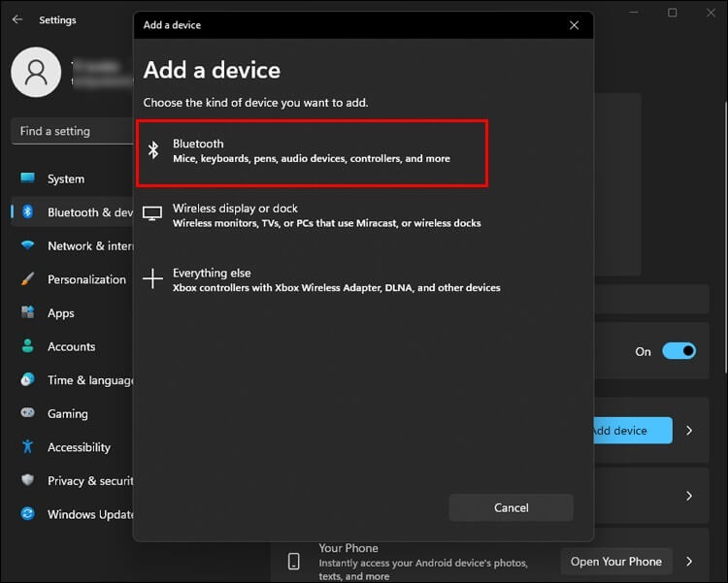
Task: Click the Your Phone device icon
Action: pyautogui.click(x=293, y=561)
